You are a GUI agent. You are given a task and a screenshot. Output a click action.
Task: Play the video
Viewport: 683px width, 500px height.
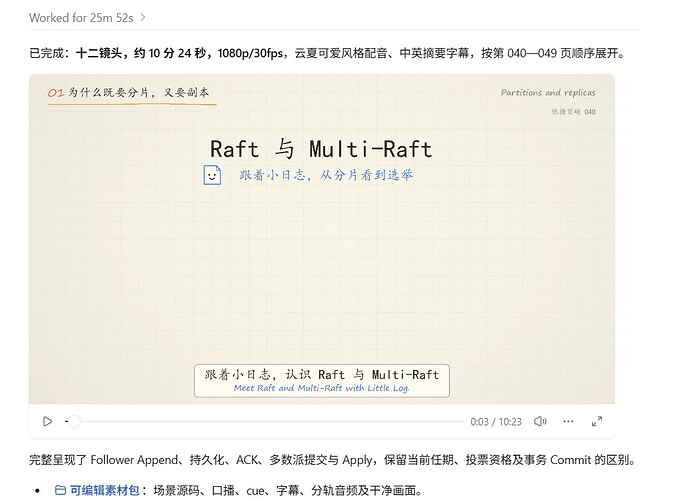[x=47, y=422]
